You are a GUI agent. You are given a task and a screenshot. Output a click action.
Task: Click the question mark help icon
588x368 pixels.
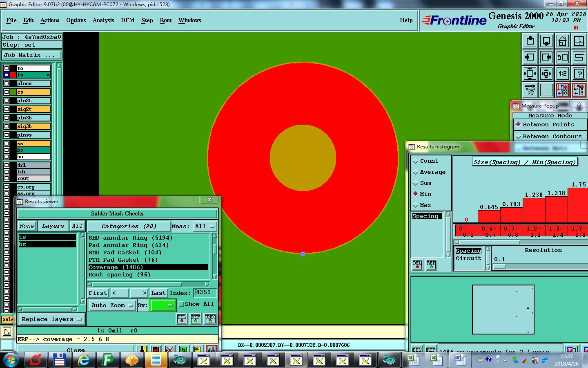pyautogui.click(x=579, y=74)
